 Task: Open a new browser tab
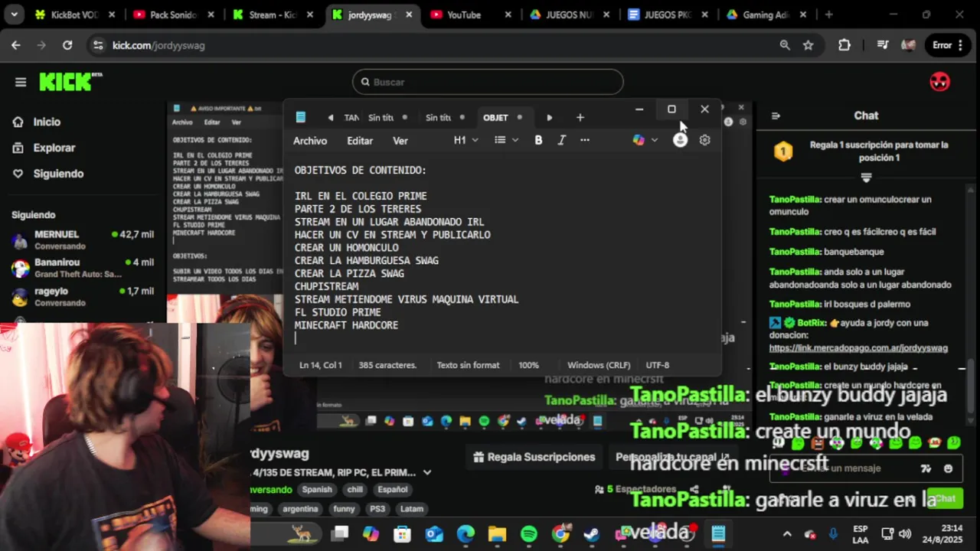pyautogui.click(x=829, y=15)
